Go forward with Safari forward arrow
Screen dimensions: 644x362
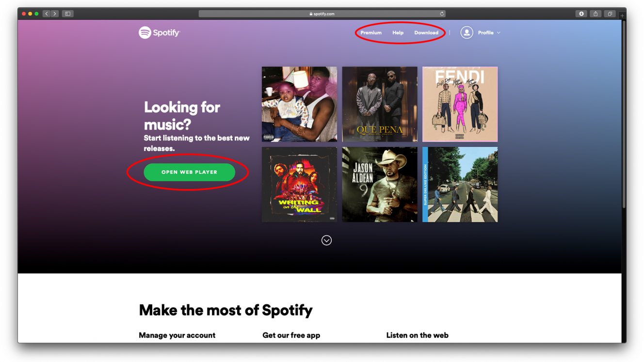(55, 14)
